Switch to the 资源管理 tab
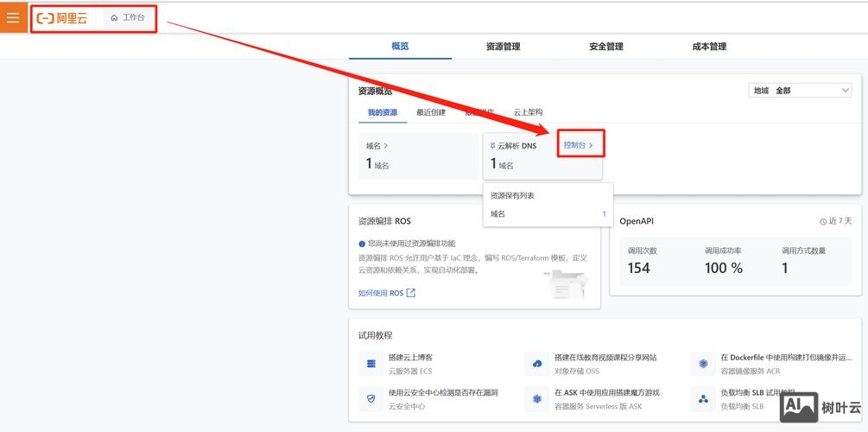 coord(503,47)
